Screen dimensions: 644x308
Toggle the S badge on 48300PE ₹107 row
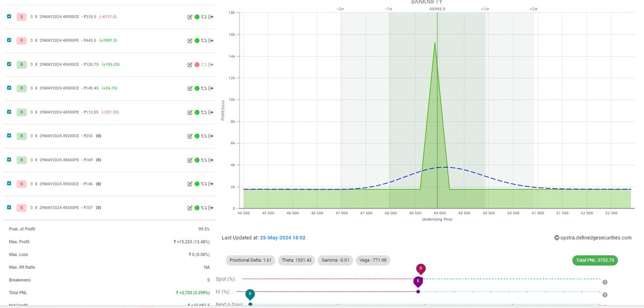point(21,207)
